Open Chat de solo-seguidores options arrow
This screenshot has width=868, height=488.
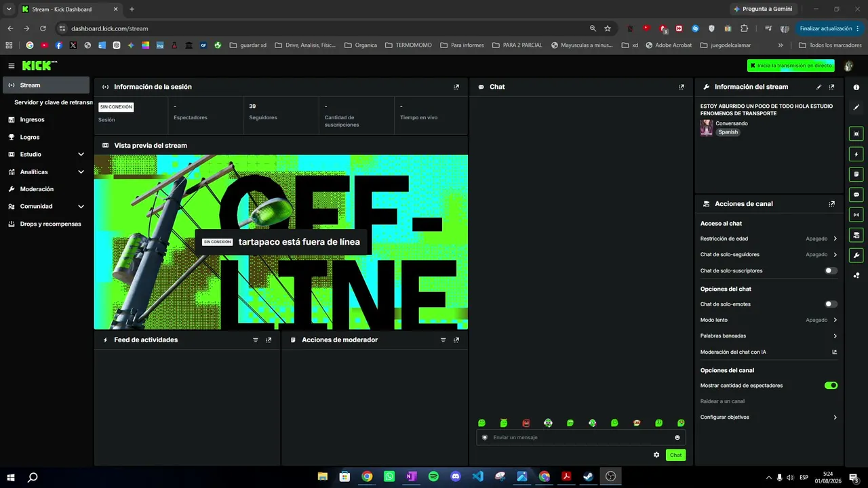(x=835, y=255)
